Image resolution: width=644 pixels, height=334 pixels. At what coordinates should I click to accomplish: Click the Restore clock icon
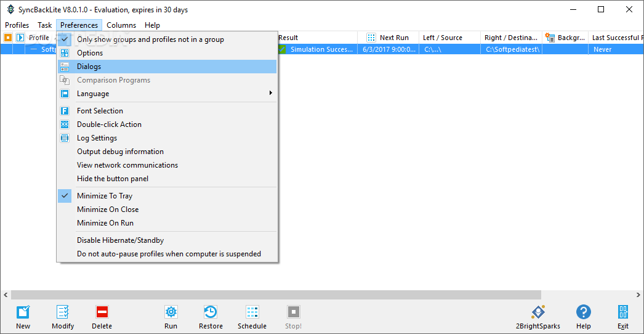tap(211, 312)
